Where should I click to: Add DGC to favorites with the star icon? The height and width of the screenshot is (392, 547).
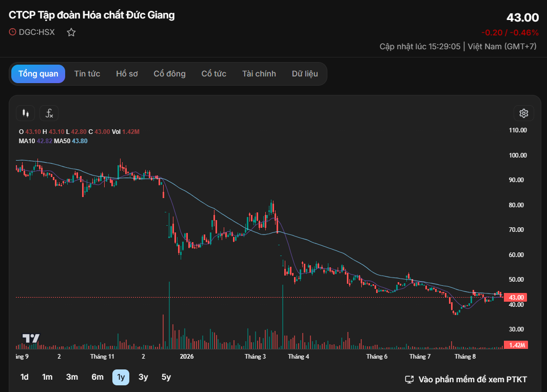(71, 32)
